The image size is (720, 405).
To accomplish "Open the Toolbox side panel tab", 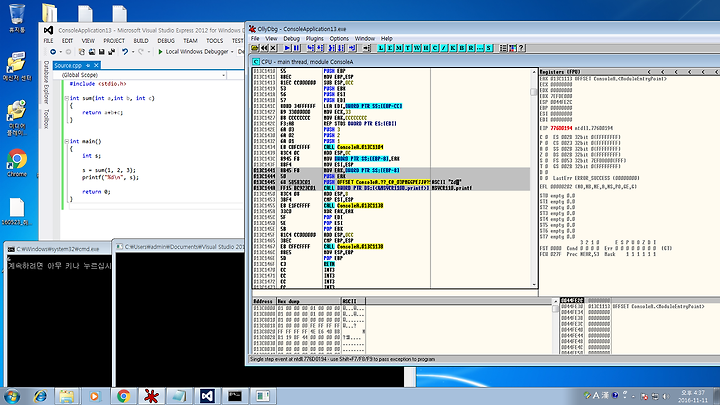I will click(x=46, y=118).
